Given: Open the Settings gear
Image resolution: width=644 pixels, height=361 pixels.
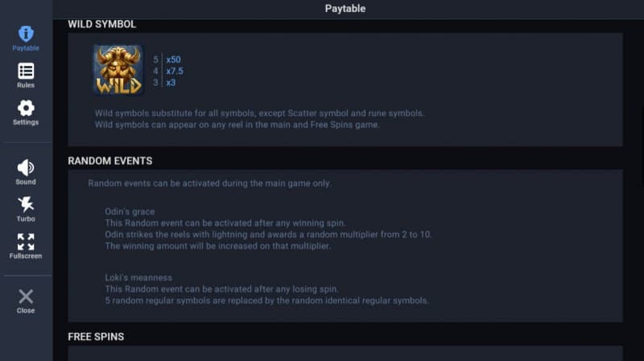Looking at the screenshot, I should click(26, 112).
